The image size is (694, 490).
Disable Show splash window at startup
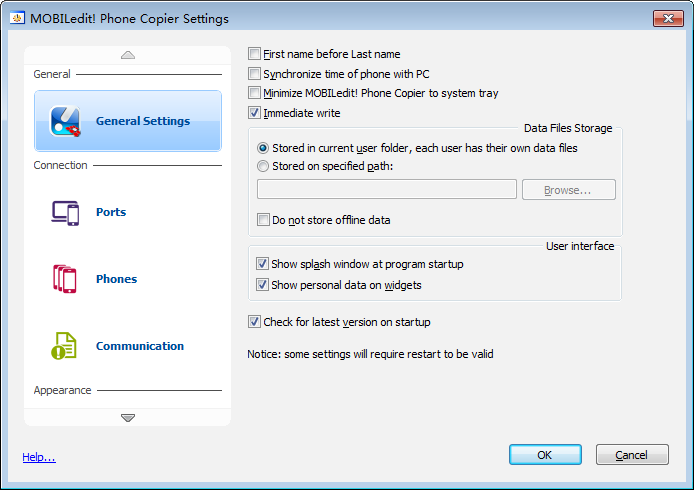coord(263,264)
